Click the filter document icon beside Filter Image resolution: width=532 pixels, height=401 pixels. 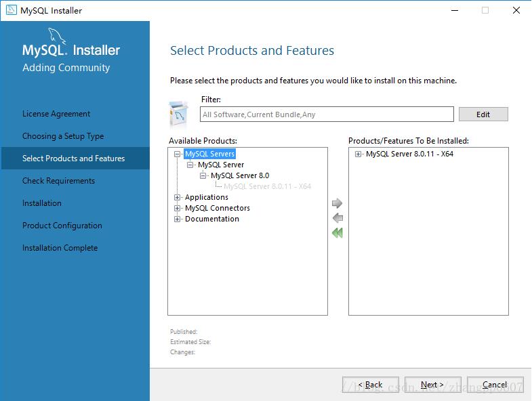tap(179, 114)
